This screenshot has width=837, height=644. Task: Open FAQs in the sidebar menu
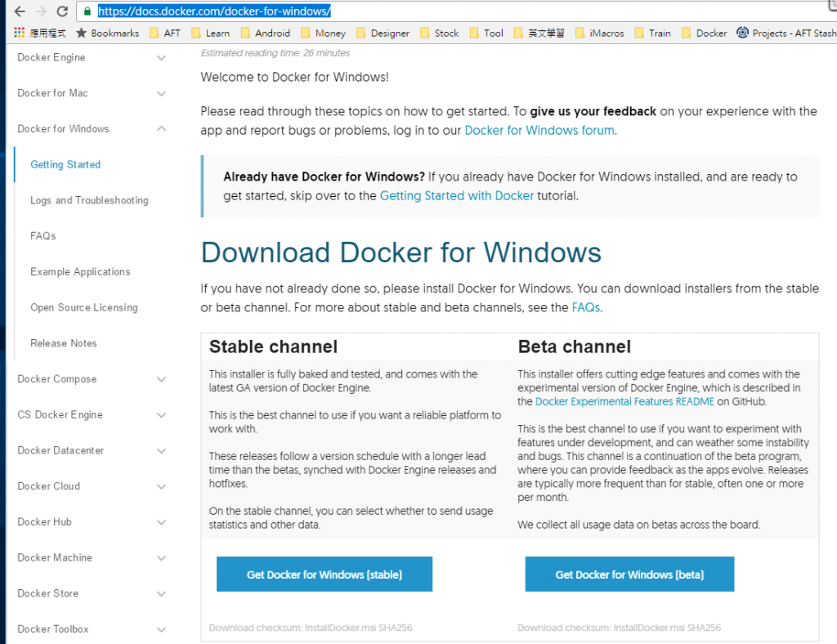(43, 236)
